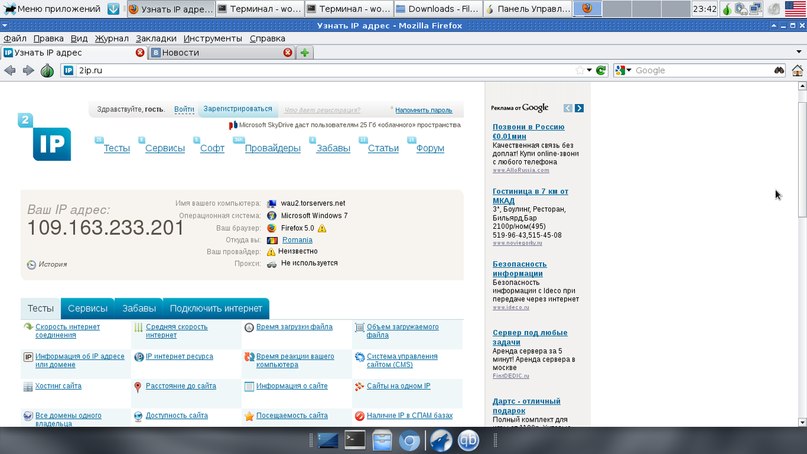Open the Firefox home page icon

797,71
